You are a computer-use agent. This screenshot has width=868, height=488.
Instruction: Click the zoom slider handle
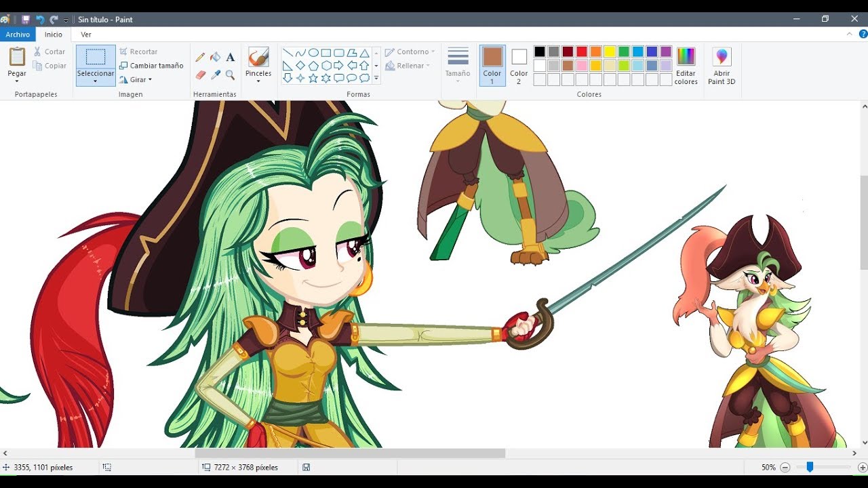pyautogui.click(x=809, y=467)
